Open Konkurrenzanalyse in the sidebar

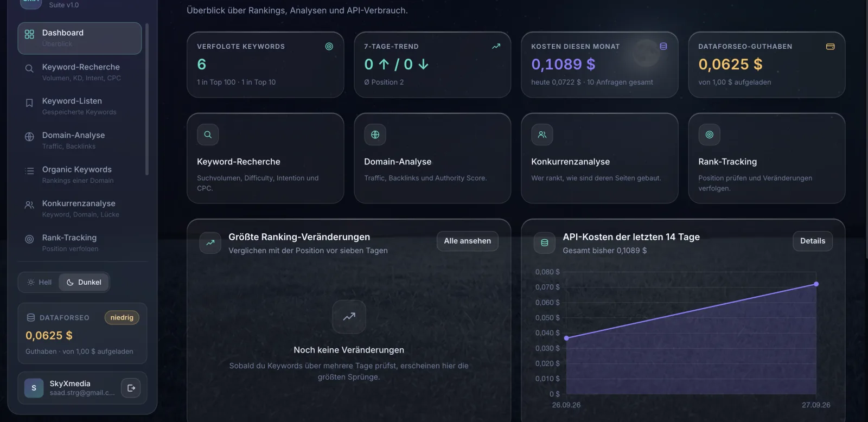click(x=80, y=209)
